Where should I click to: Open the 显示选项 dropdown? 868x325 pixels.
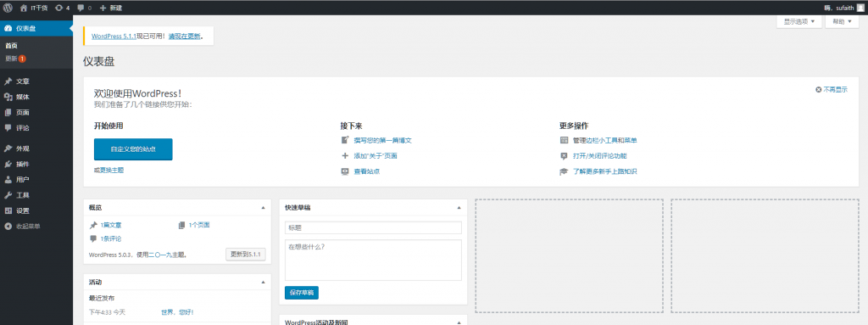coord(799,21)
